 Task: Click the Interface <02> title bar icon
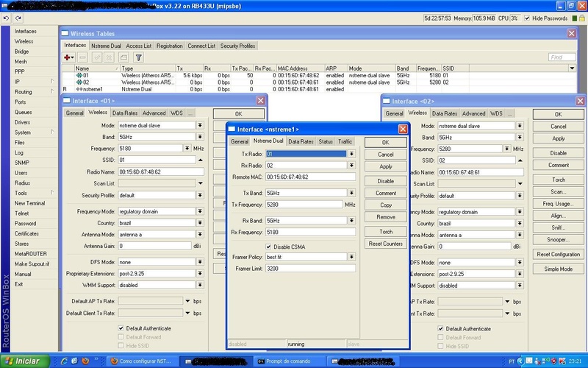pyautogui.click(x=387, y=101)
